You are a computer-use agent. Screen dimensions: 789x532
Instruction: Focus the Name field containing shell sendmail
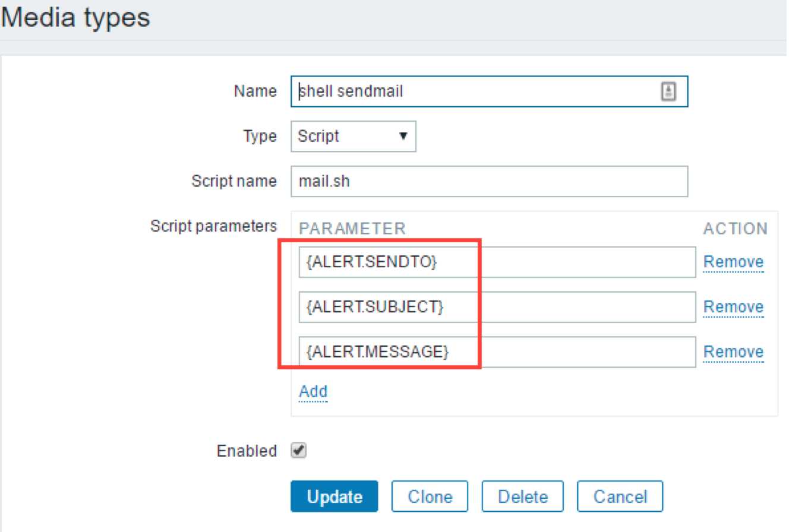pyautogui.click(x=475, y=91)
